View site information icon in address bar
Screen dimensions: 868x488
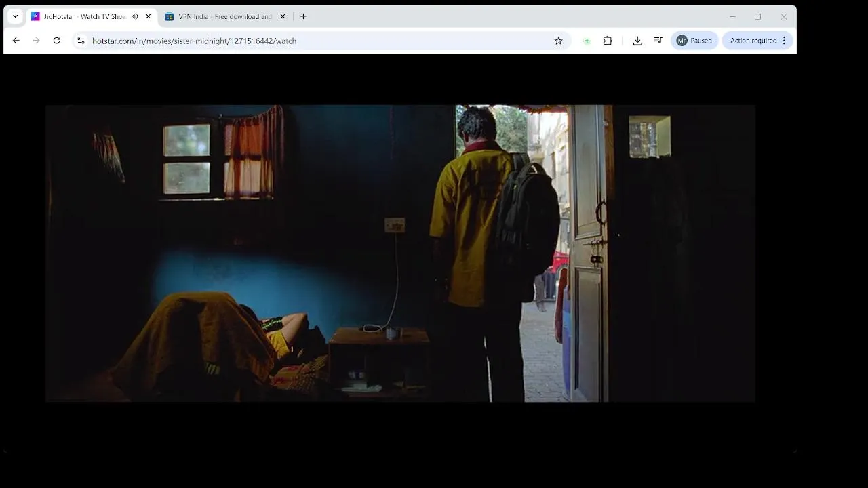click(81, 41)
